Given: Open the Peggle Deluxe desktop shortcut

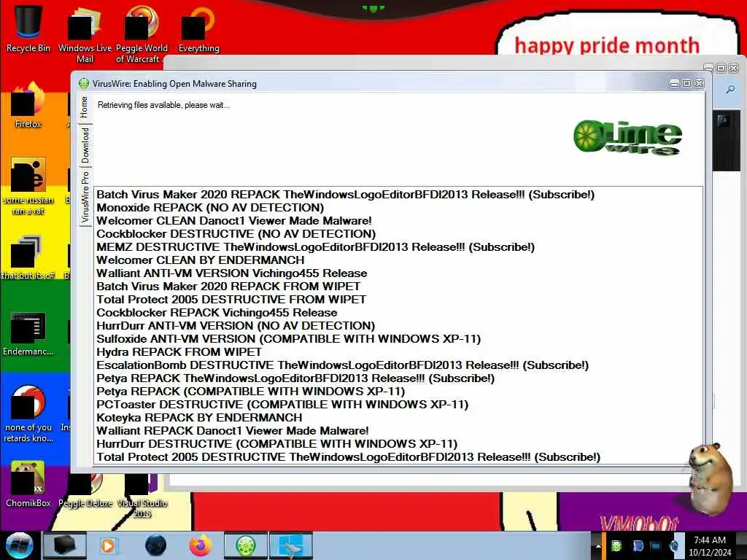Looking at the screenshot, I should (85, 491).
